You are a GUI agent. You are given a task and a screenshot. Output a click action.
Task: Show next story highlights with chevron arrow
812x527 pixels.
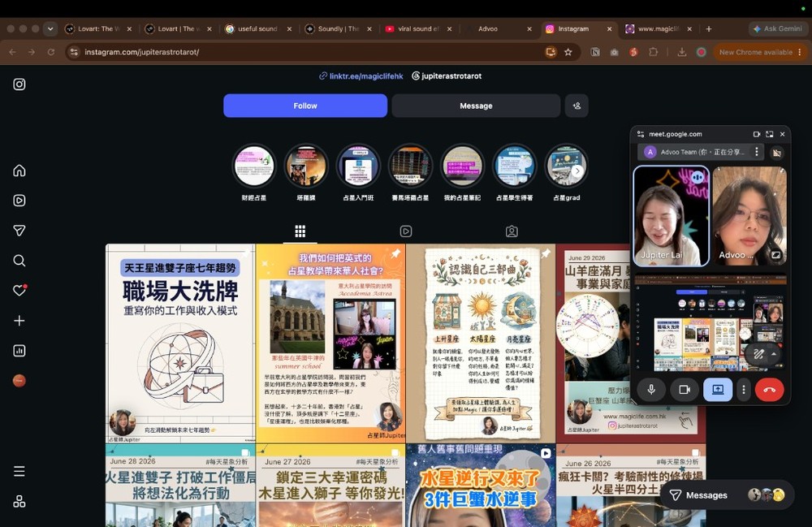[577, 171]
